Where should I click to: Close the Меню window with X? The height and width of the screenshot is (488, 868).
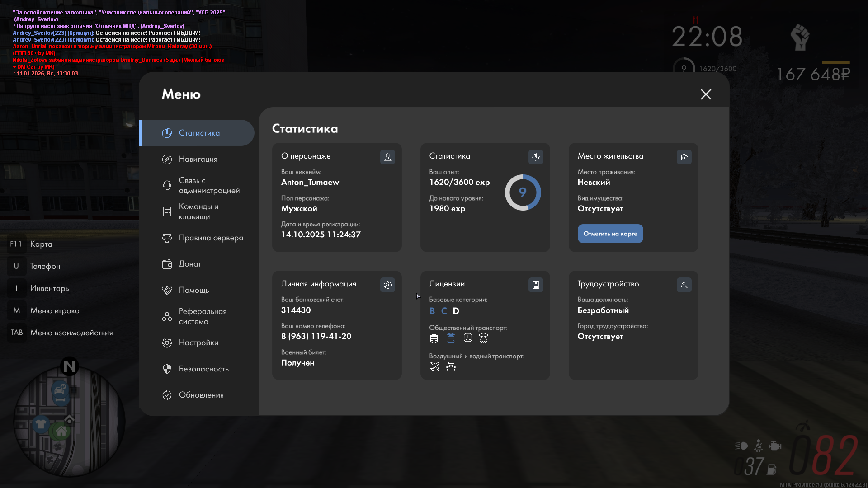(706, 94)
